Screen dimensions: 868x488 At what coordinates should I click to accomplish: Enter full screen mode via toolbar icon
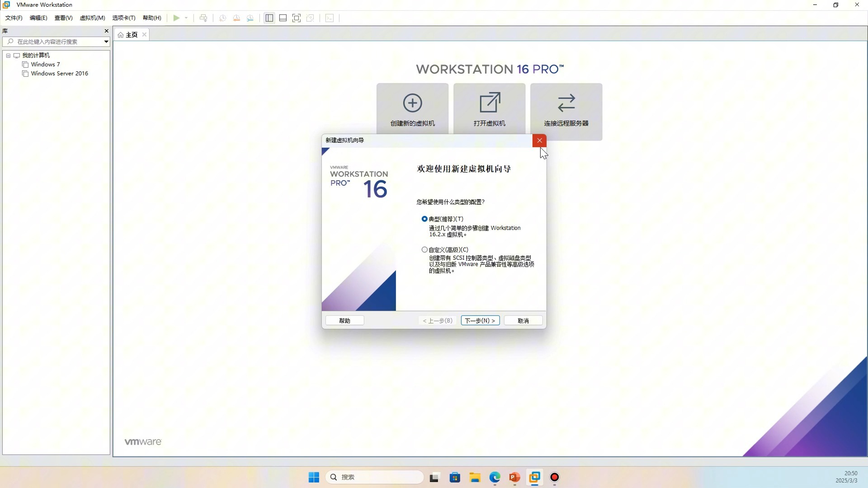click(x=297, y=18)
